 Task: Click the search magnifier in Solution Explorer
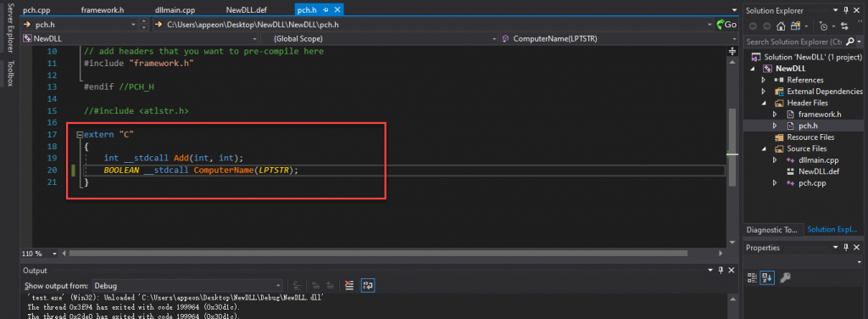pyautogui.click(x=850, y=42)
